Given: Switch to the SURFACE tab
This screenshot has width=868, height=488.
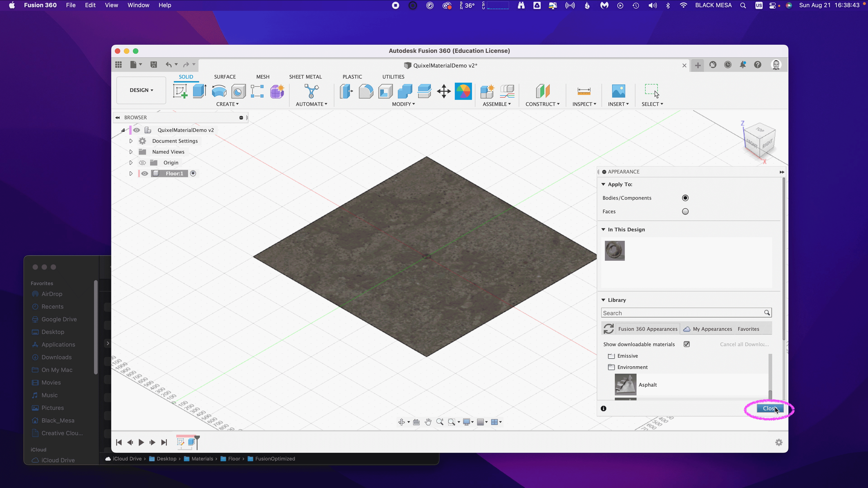Looking at the screenshot, I should 225,77.
